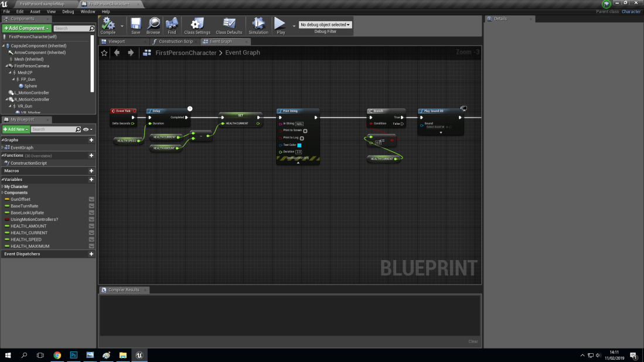644x362 pixels.
Task: Click the Add Component button
Action: click(26, 28)
